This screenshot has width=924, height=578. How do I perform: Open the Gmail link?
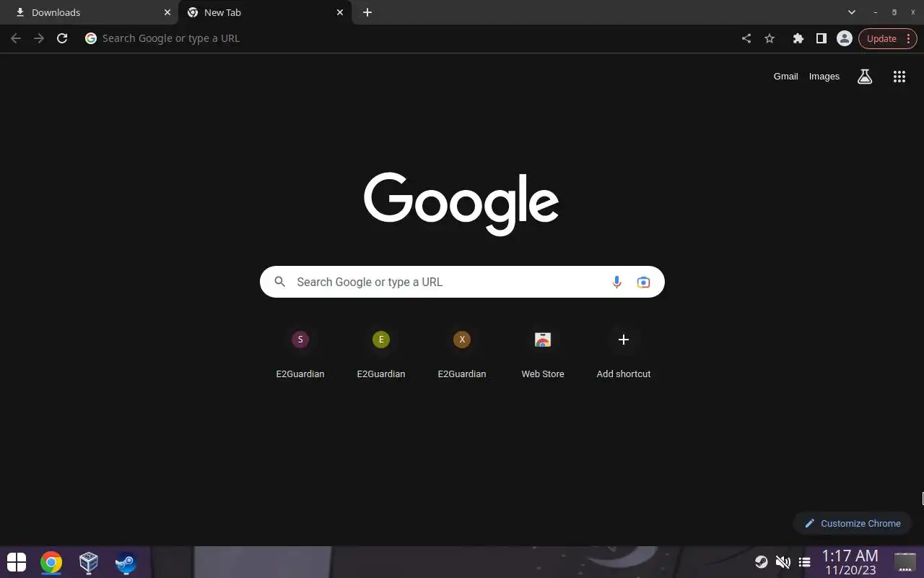tap(785, 77)
